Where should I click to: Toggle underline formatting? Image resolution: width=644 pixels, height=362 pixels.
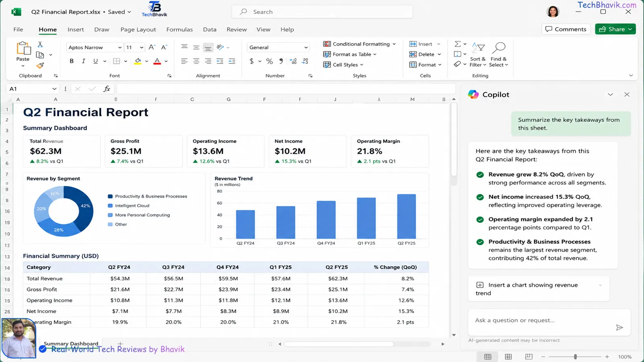(x=95, y=61)
